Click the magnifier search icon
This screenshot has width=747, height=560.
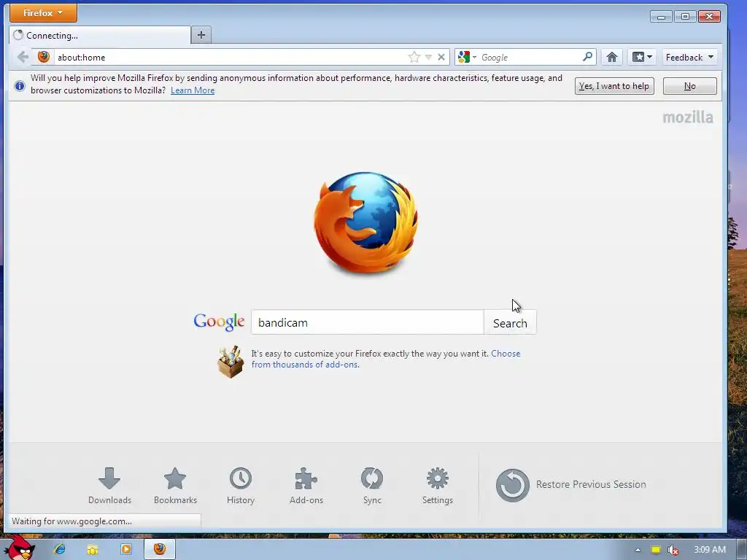pyautogui.click(x=588, y=57)
